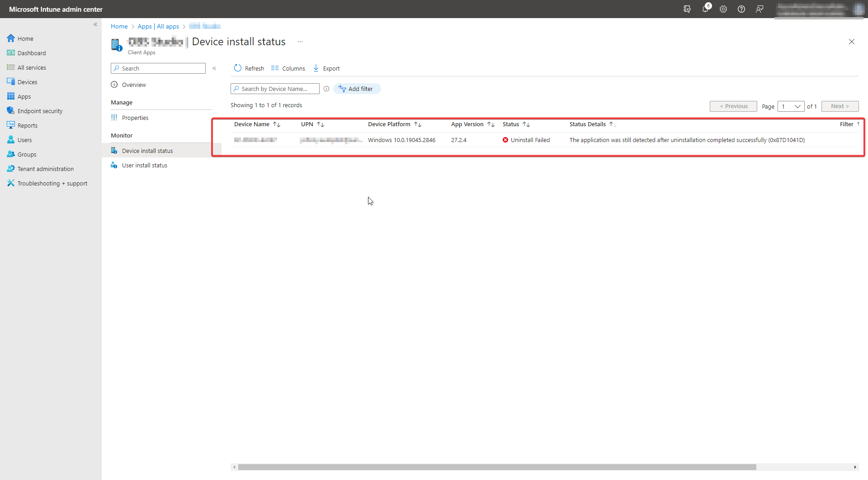This screenshot has height=480, width=868.
Task: Refresh the device install status list
Action: [x=249, y=68]
